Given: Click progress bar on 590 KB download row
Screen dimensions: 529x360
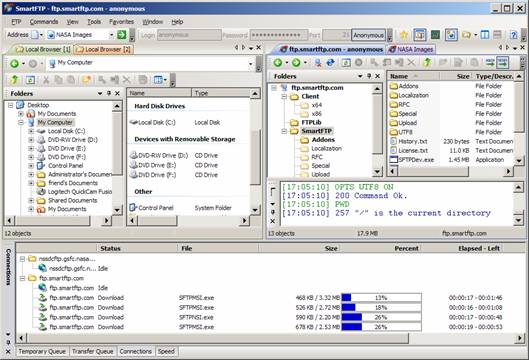Looking at the screenshot, I should click(x=382, y=317).
